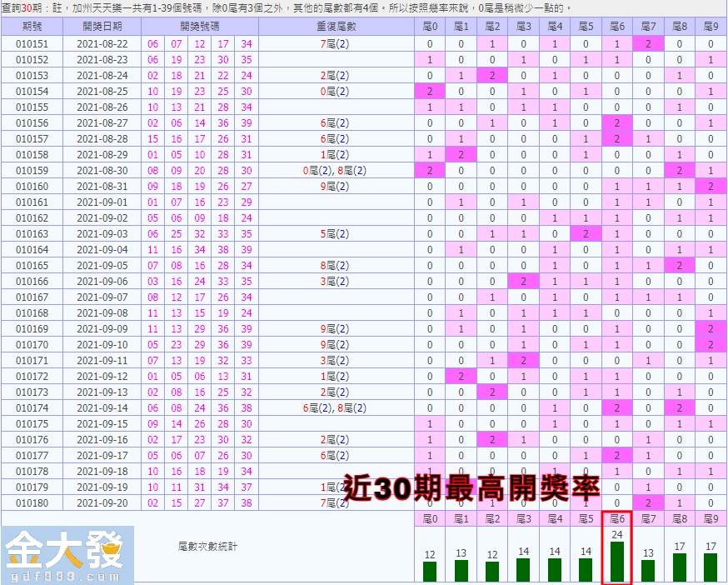Click the 期號 table header
Image resolution: width=728 pixels, height=585 pixels.
(33, 27)
